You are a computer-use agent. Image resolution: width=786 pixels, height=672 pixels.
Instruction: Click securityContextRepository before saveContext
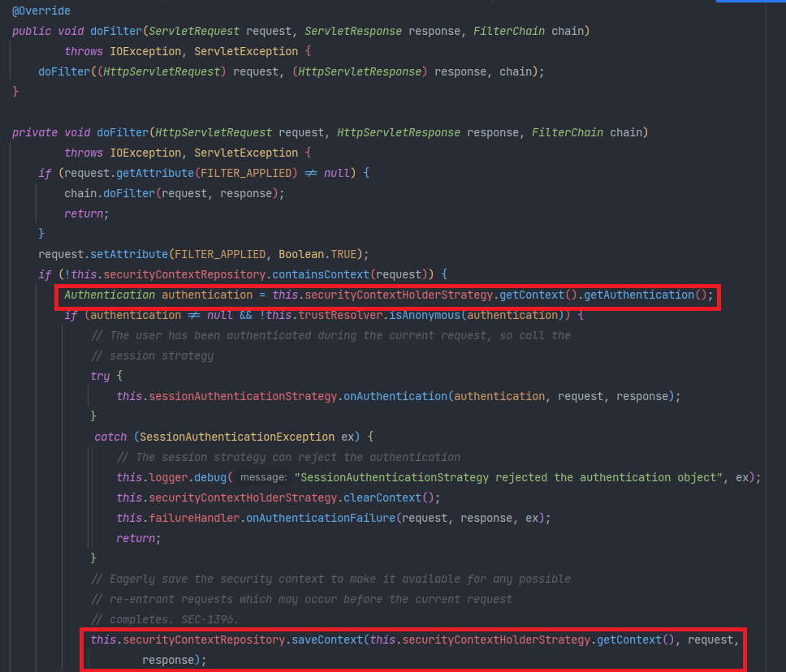(204, 640)
